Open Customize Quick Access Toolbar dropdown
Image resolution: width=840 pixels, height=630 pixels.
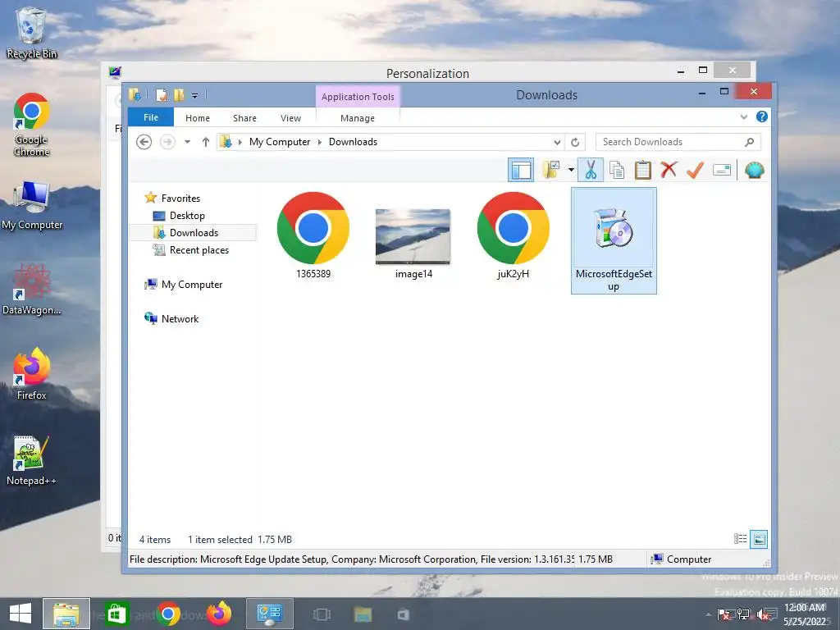pos(195,96)
